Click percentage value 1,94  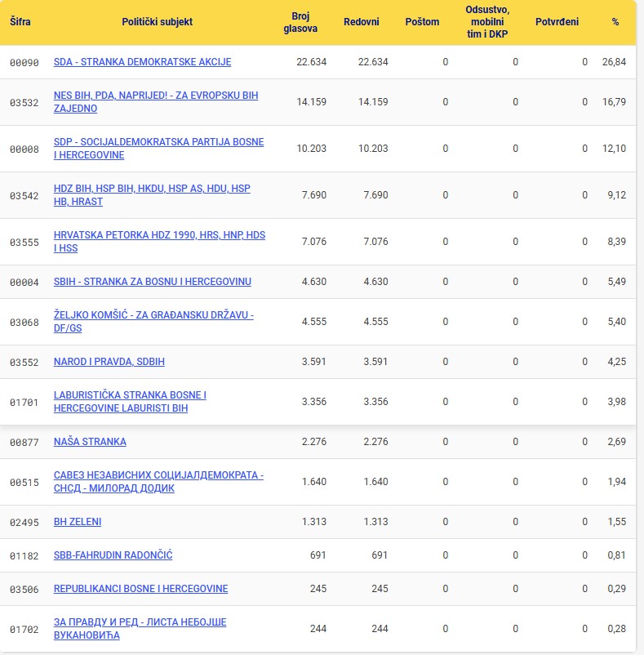[617, 482]
